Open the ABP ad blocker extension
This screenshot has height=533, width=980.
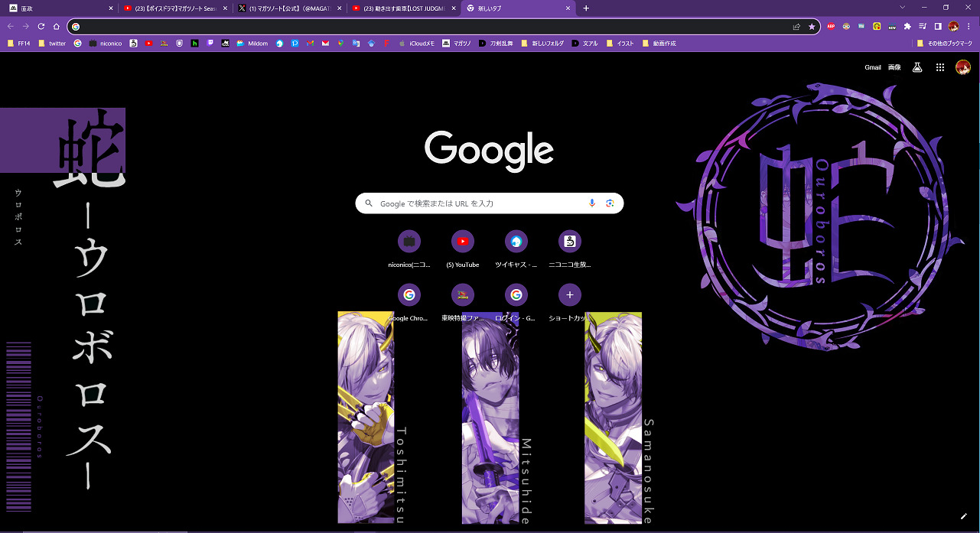831,26
